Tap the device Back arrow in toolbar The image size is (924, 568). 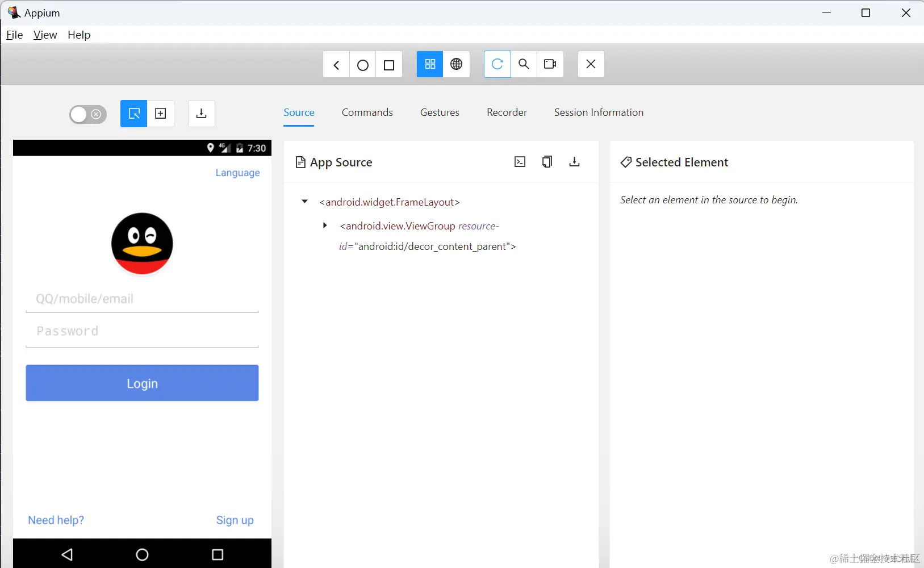pos(336,65)
